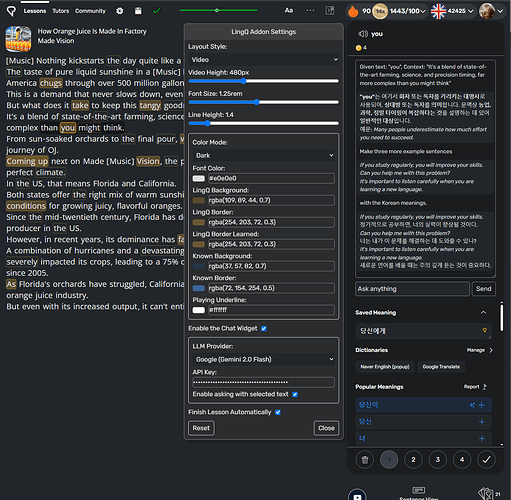Open Google Translate dictionary
511x500 pixels.
pyautogui.click(x=441, y=367)
